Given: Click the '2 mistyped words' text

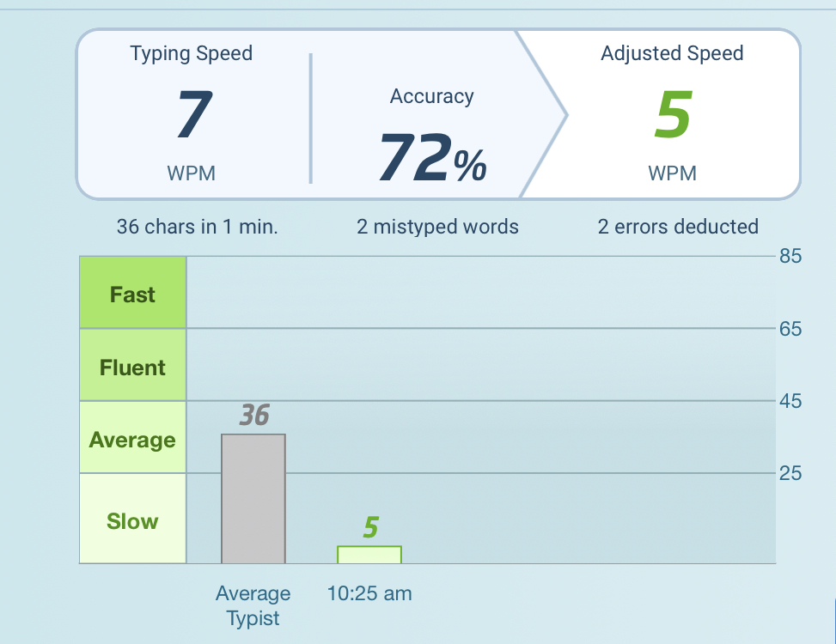Looking at the screenshot, I should click(438, 228).
